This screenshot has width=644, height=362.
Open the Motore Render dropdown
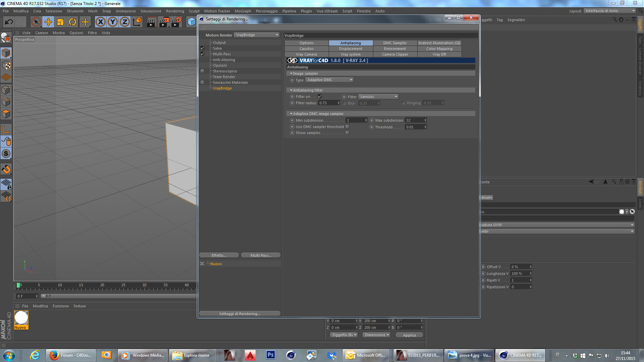tap(257, 35)
